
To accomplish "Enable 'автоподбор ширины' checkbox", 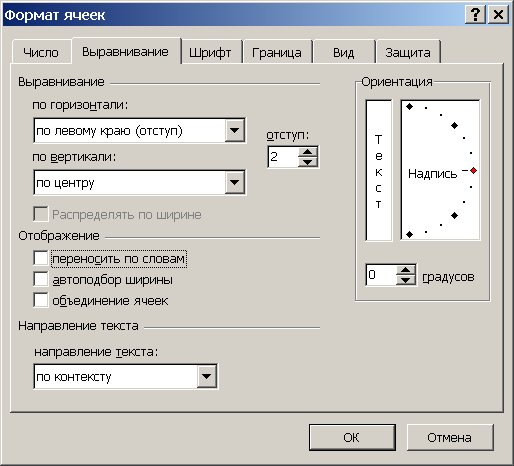I will tap(41, 279).
